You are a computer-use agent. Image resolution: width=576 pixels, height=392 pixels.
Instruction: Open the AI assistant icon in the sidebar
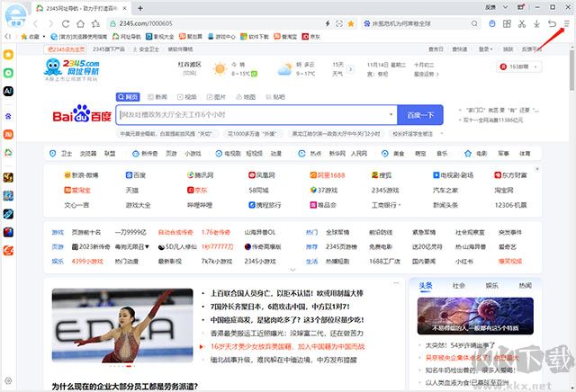8,92
